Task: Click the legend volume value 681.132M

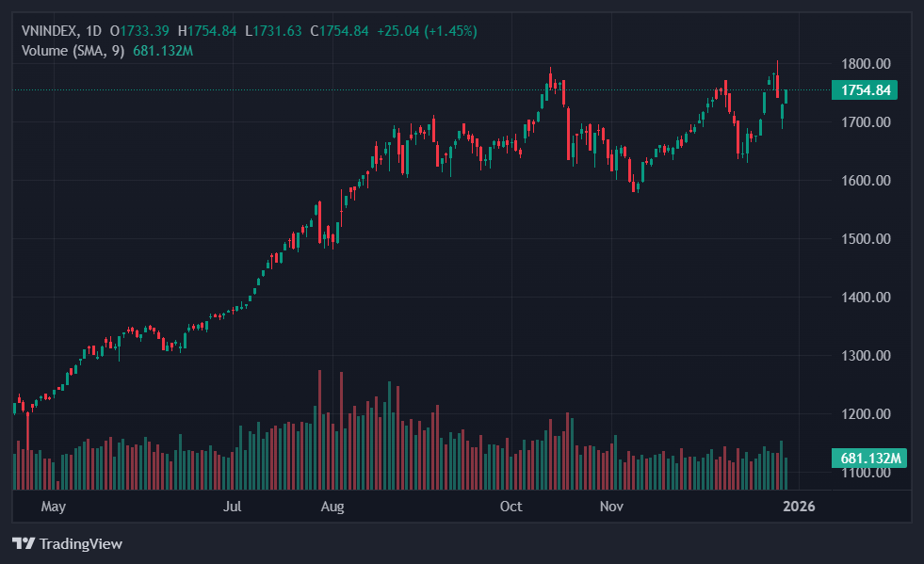Action: pos(161,50)
